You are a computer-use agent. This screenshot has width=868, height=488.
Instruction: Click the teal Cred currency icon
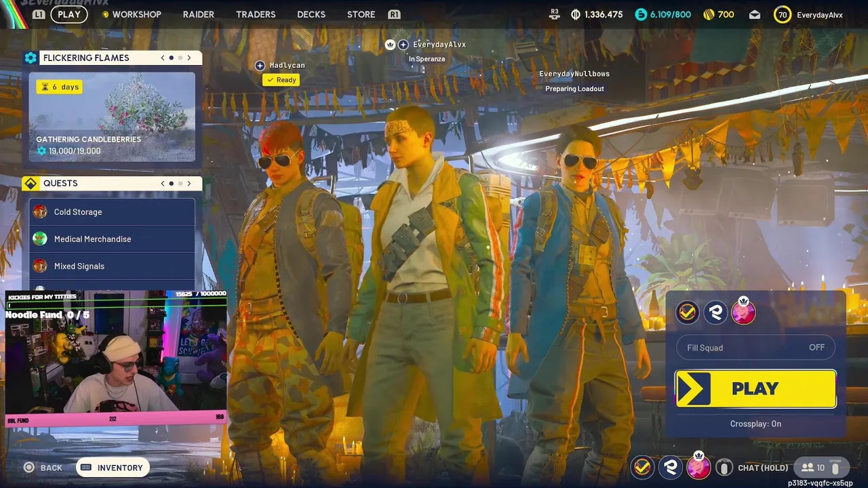[641, 14]
